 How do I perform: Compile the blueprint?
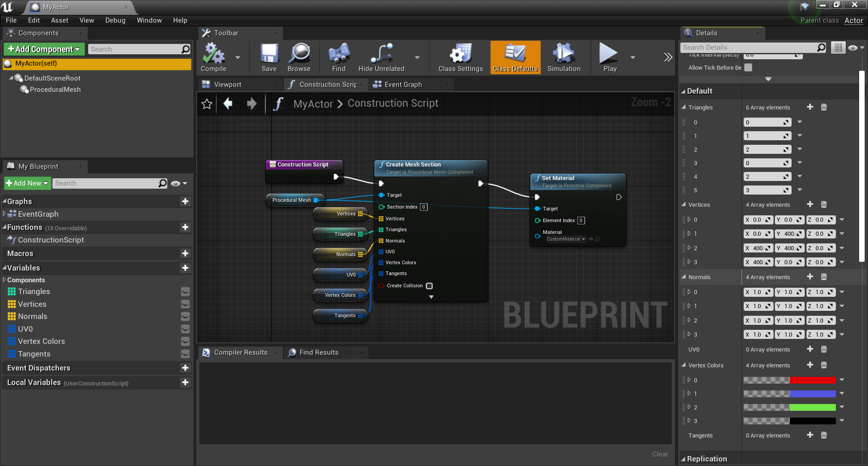[213, 57]
